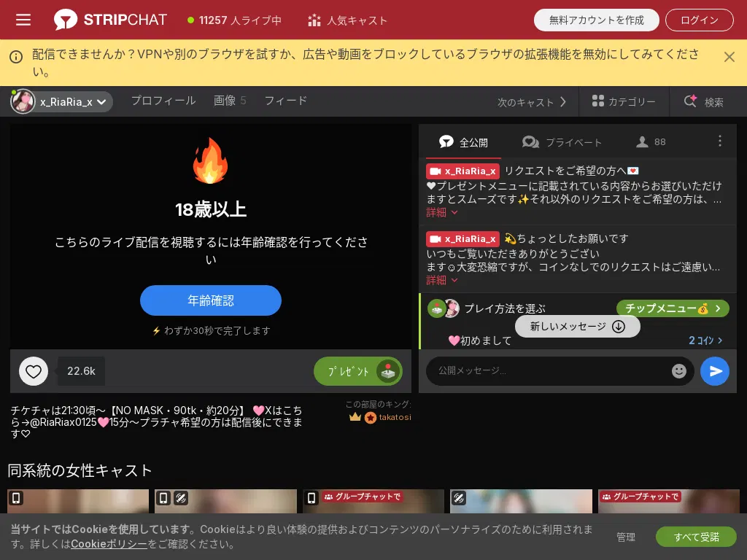Image resolution: width=747 pixels, height=560 pixels.
Task: Open the hamburger menu
Action: (x=23, y=20)
